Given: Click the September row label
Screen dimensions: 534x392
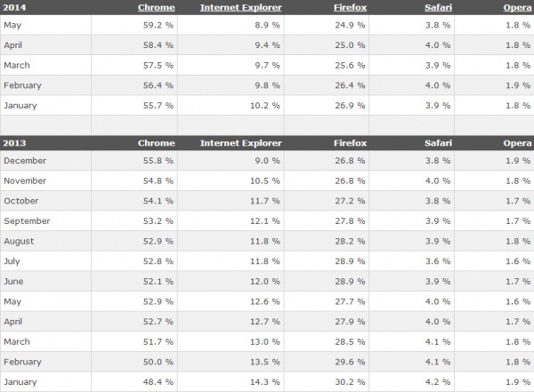Looking at the screenshot, I should 27,221.
